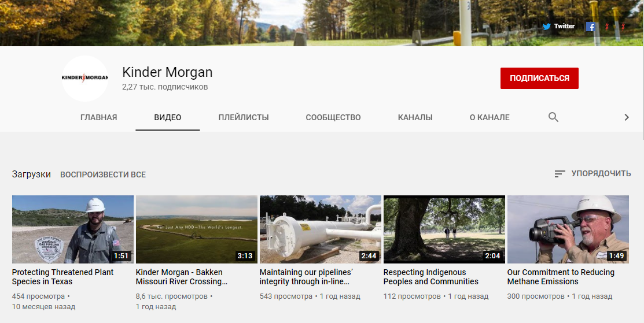
Task: Click the Kinder Morgan channel name
Action: (x=167, y=72)
